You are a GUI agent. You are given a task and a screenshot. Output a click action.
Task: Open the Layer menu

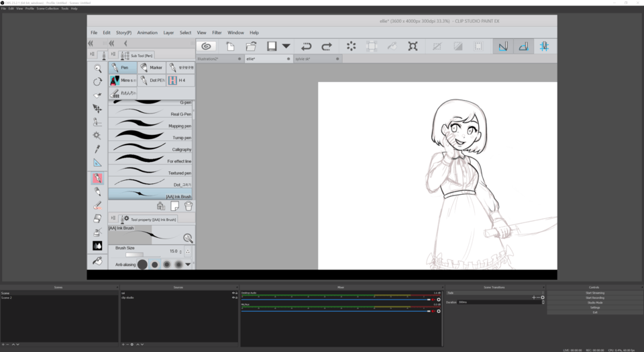[168, 32]
